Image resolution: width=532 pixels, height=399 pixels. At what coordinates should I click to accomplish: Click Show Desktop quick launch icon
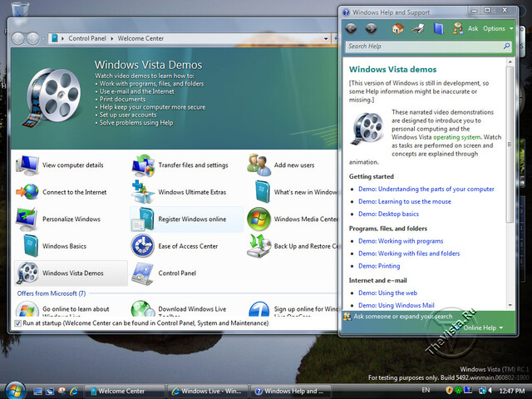point(37,392)
